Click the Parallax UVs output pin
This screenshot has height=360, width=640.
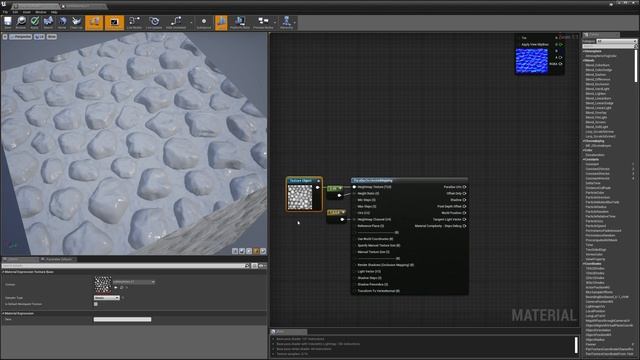(x=464, y=187)
